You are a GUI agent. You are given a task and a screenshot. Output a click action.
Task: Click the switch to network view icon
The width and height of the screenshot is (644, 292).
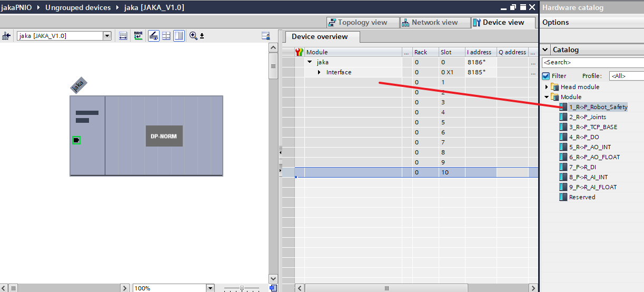[6, 36]
